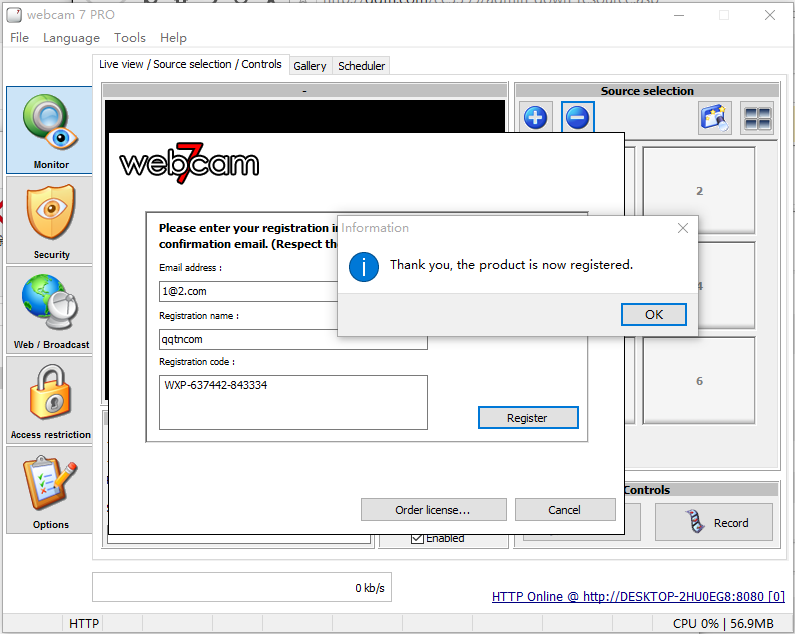The height and width of the screenshot is (634, 795).
Task: Switch to the Scheduler tab
Action: click(361, 66)
